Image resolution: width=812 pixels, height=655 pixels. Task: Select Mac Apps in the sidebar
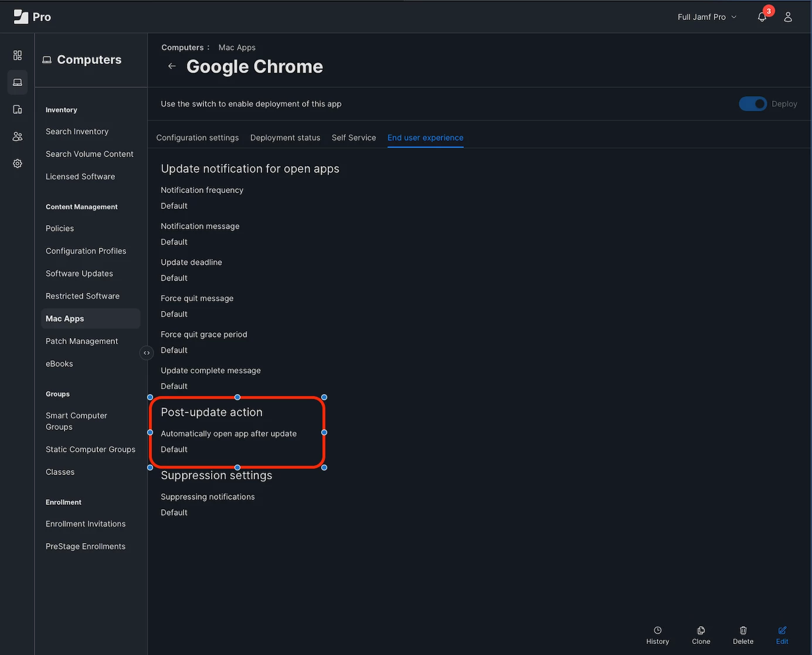point(91,319)
